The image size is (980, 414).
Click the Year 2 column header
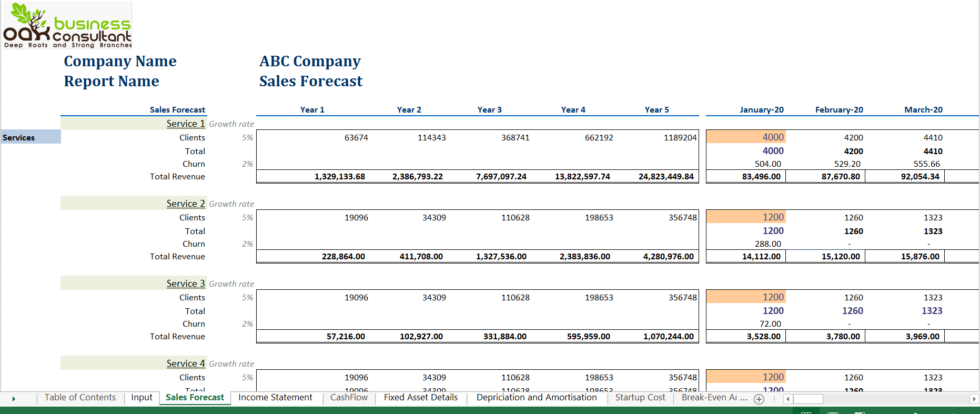coord(409,109)
